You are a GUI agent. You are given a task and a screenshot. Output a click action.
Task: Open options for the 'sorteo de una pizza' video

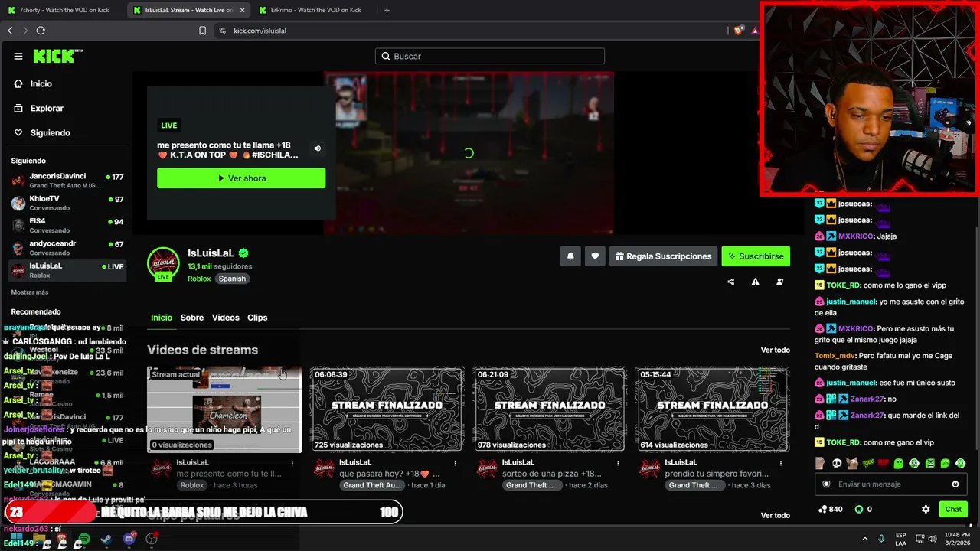(x=618, y=463)
